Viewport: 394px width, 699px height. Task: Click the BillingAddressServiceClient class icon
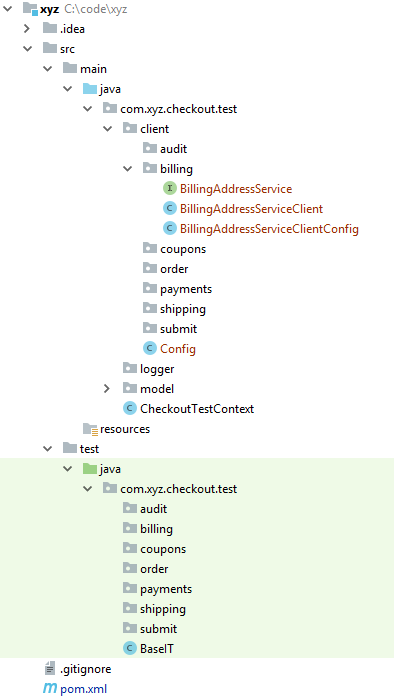tap(170, 209)
